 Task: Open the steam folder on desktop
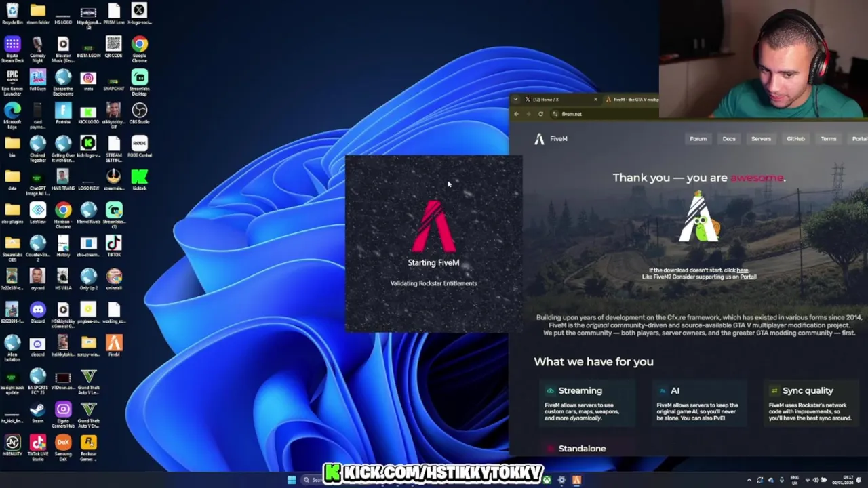(37, 14)
